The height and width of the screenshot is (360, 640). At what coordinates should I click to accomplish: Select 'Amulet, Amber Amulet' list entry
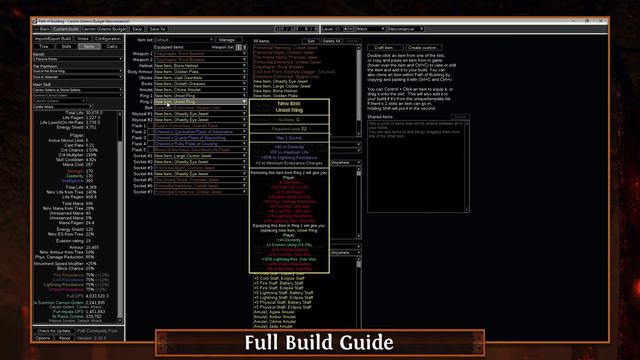coord(275,317)
